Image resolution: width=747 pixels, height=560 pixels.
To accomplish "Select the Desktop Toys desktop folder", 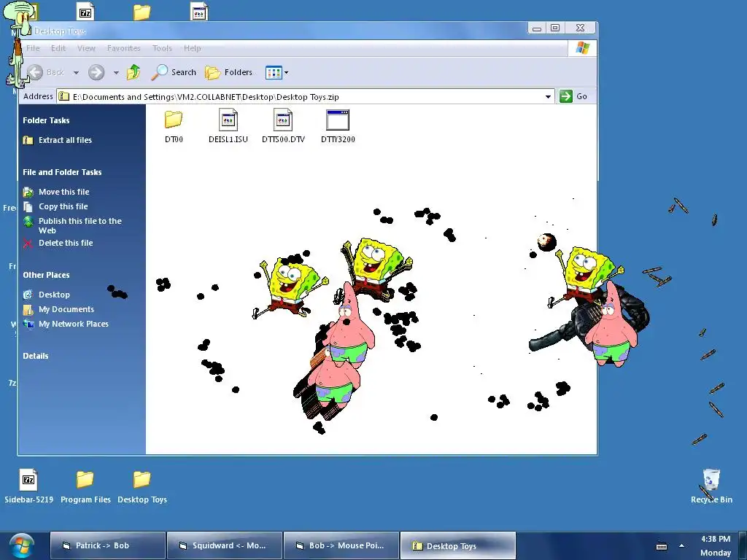I will click(x=142, y=486).
